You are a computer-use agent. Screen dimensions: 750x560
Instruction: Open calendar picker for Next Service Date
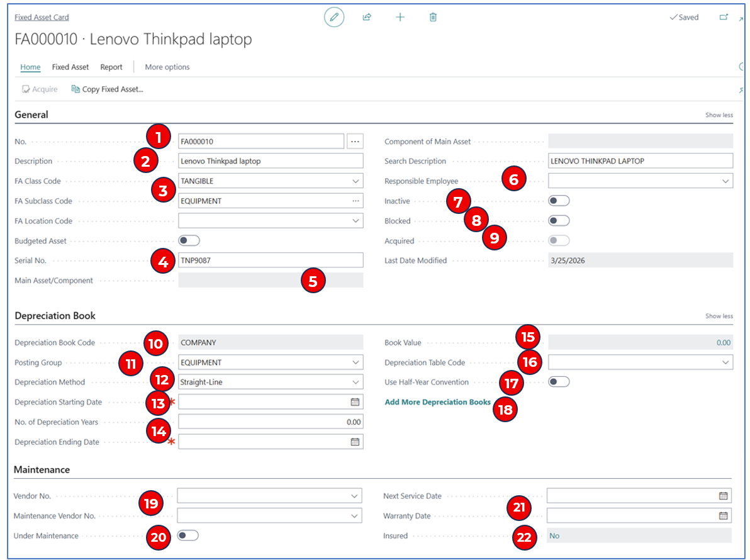coord(723,496)
